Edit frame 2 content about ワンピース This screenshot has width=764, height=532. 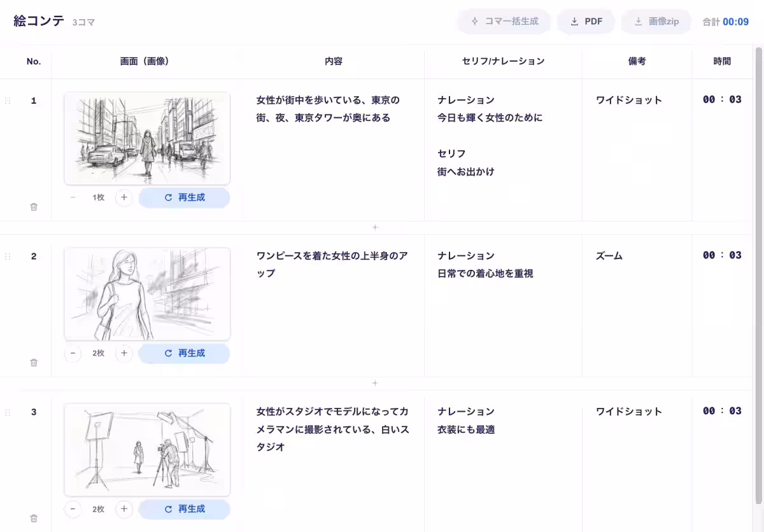333,264
